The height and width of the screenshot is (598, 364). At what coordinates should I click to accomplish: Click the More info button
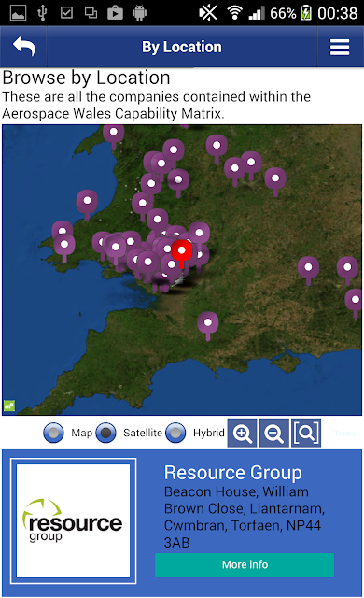click(x=245, y=564)
